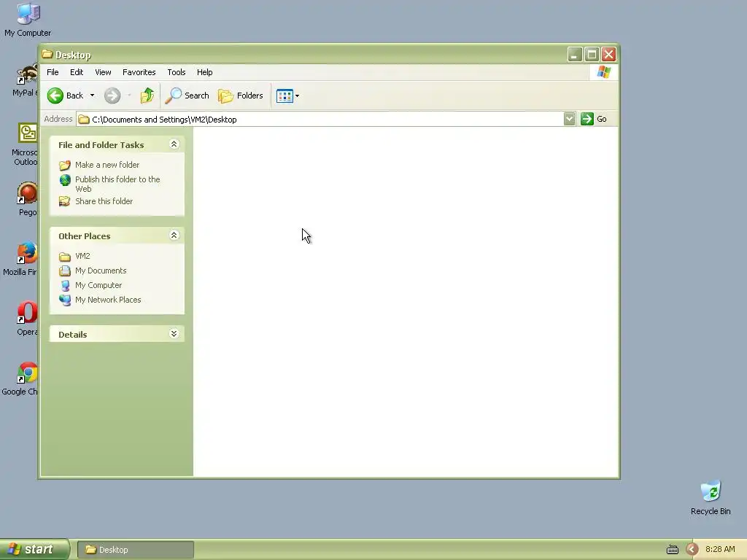The width and height of the screenshot is (747, 560).
Task: Click the Make a new folder icon
Action: pos(65,166)
